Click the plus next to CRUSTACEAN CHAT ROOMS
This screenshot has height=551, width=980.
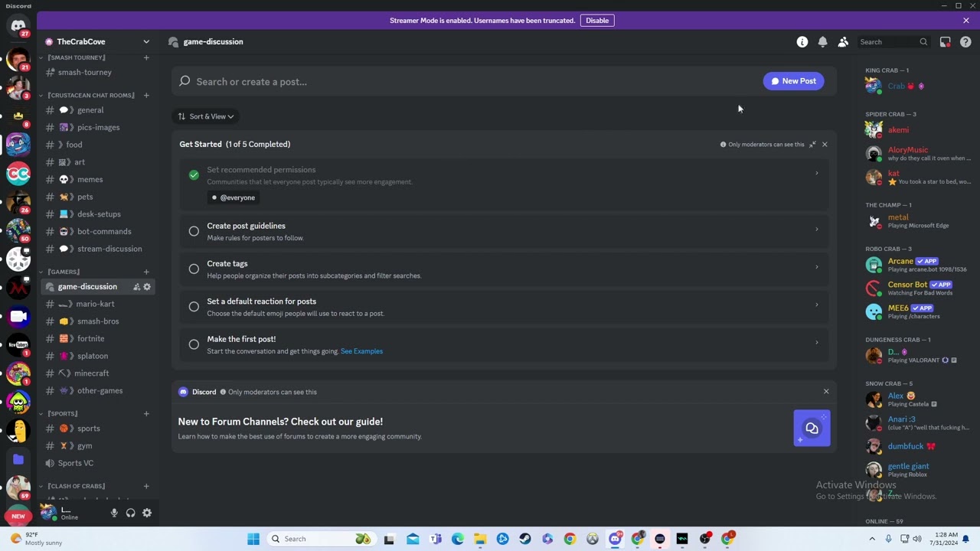pyautogui.click(x=146, y=96)
